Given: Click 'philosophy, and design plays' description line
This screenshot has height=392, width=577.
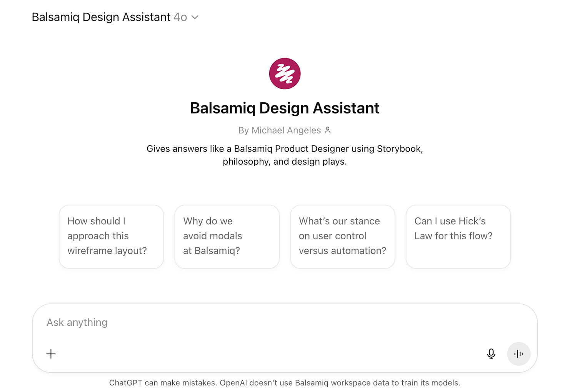Looking at the screenshot, I should point(285,162).
